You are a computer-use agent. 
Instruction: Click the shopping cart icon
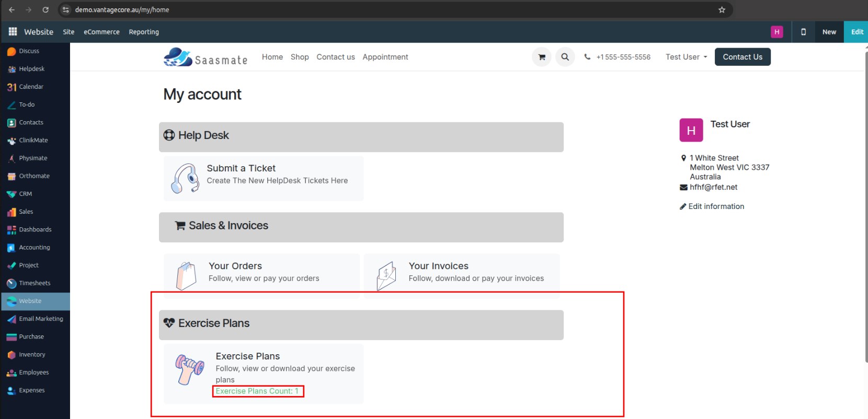[x=542, y=57]
